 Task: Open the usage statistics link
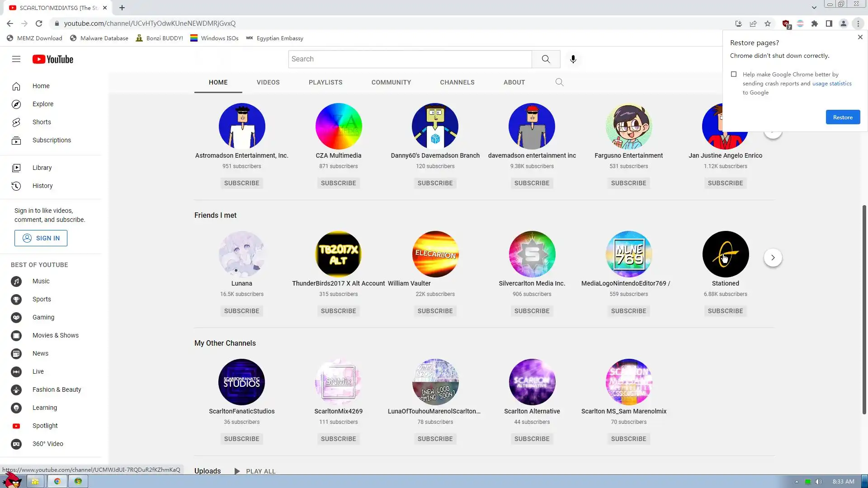(831, 84)
